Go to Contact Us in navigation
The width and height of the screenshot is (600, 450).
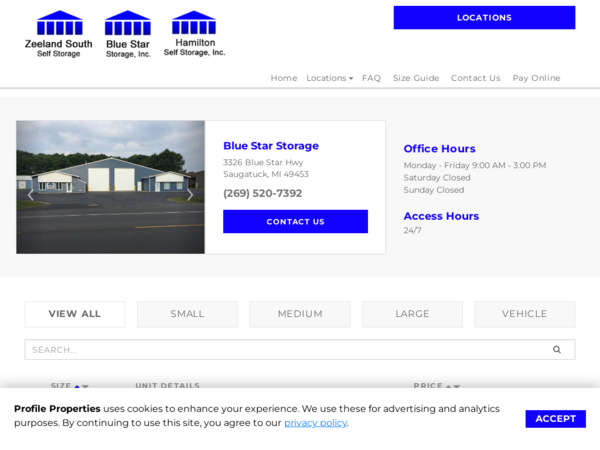point(475,78)
